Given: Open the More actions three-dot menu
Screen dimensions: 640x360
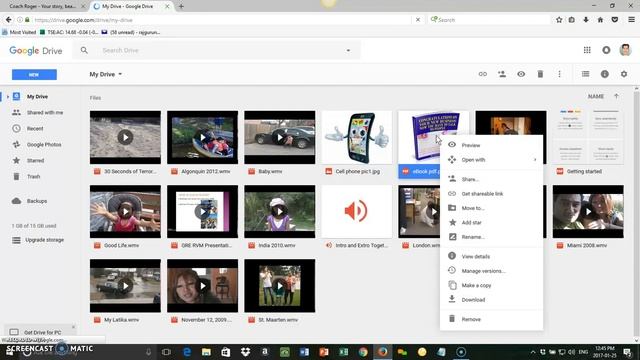Looking at the screenshot, I should point(559,74).
